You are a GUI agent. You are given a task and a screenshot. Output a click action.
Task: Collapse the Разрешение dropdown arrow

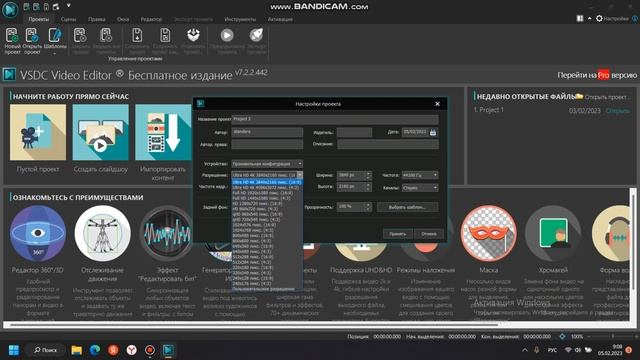(300, 175)
